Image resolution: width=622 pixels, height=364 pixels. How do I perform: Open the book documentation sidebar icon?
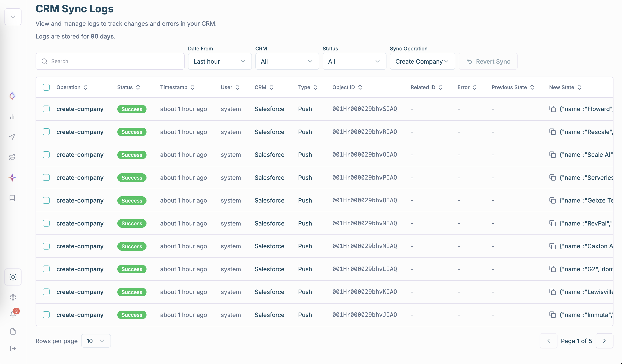click(12, 198)
